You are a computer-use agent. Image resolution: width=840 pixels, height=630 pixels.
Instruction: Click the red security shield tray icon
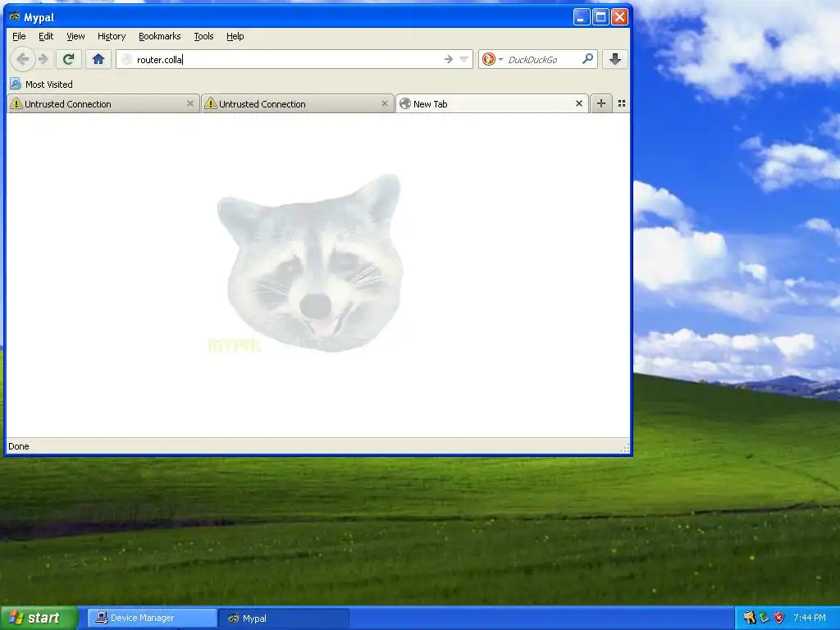(779, 618)
